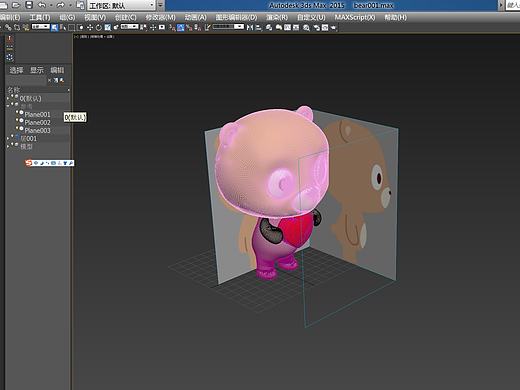Expand the 0(默认) layer

pos(8,98)
